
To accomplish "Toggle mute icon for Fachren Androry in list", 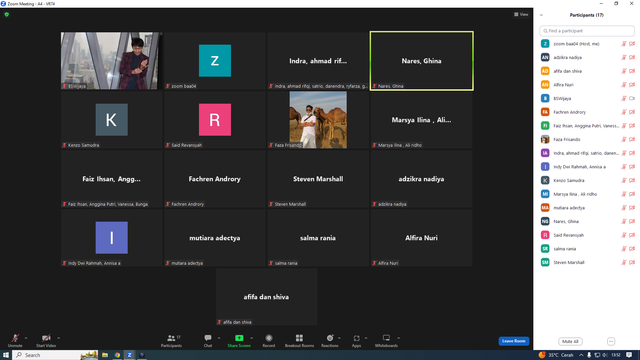I will tap(624, 112).
